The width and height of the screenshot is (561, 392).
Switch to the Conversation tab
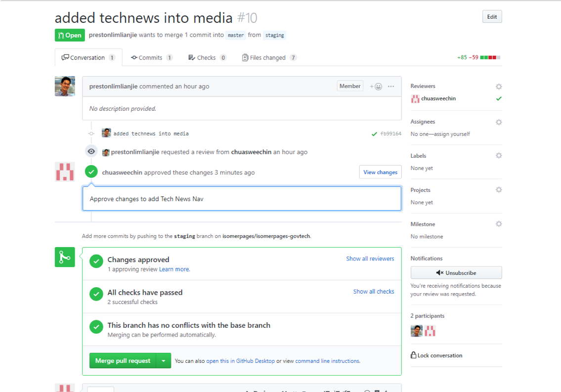(x=88, y=57)
